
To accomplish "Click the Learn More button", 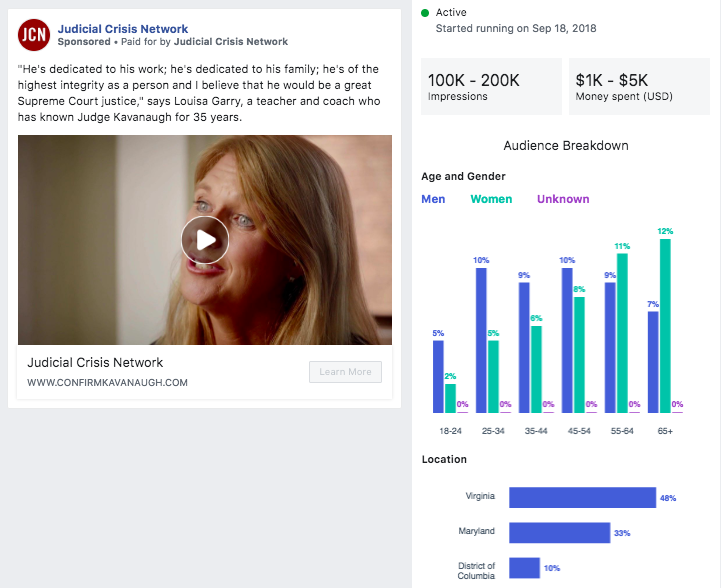I will [345, 371].
